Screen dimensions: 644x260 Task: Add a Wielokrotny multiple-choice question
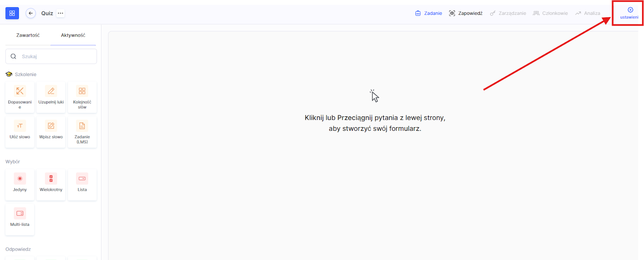(x=51, y=184)
